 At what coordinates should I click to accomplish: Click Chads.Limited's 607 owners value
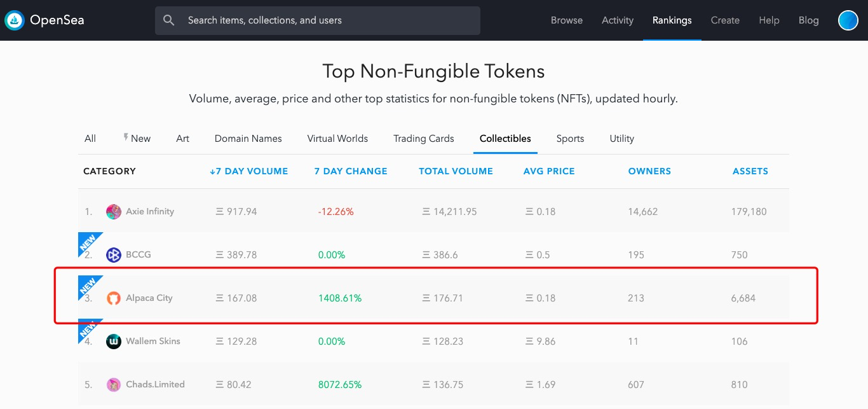click(x=636, y=385)
